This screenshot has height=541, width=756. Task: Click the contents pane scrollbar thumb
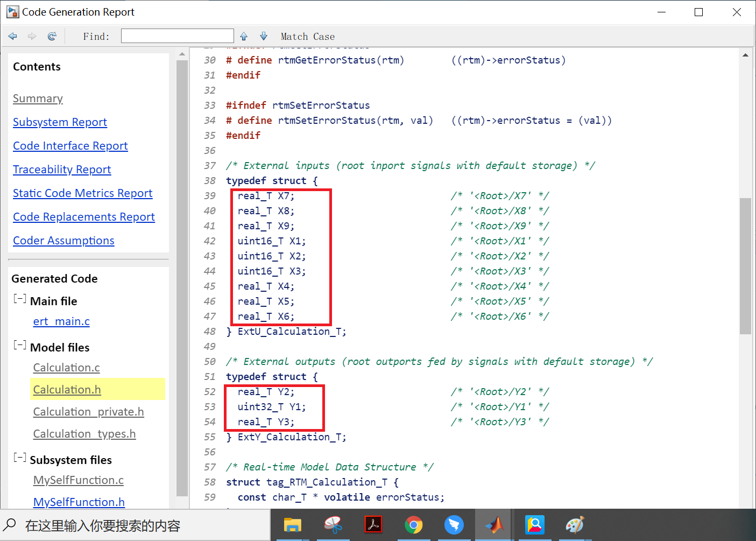tap(182, 278)
